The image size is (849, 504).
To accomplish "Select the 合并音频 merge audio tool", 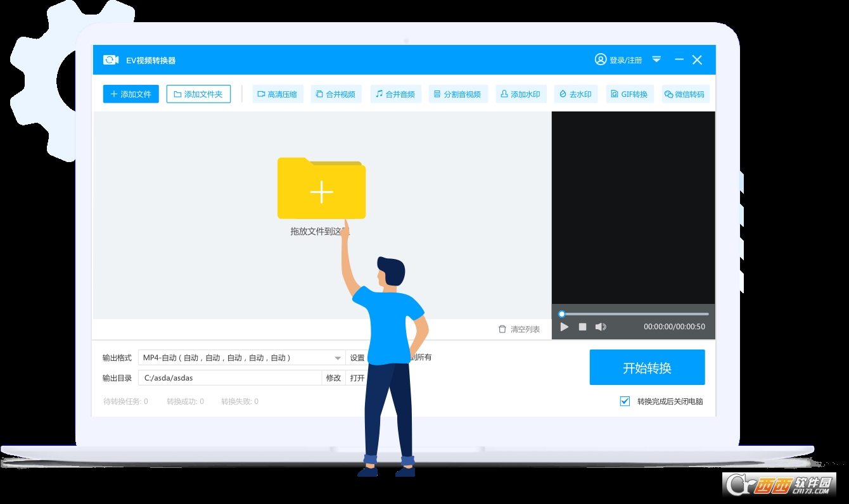I will click(x=395, y=94).
